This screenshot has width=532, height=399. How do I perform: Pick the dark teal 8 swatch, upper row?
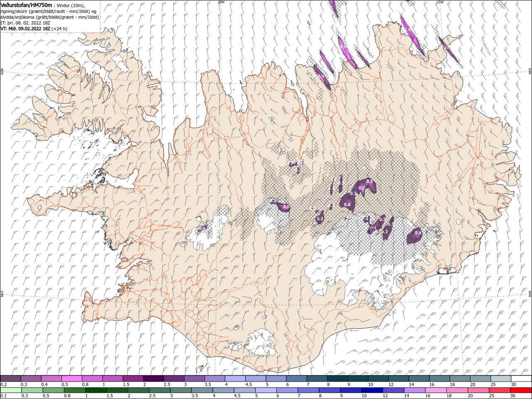[337, 379]
